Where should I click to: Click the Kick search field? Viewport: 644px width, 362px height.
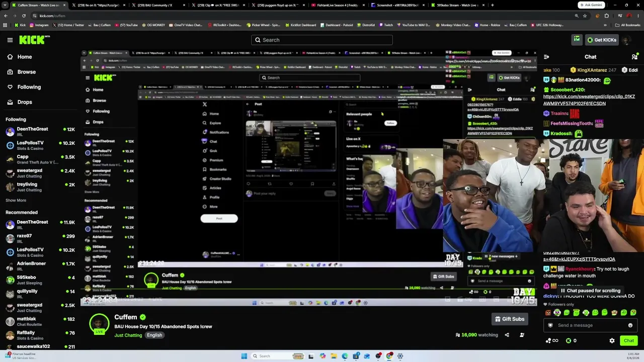(x=322, y=40)
